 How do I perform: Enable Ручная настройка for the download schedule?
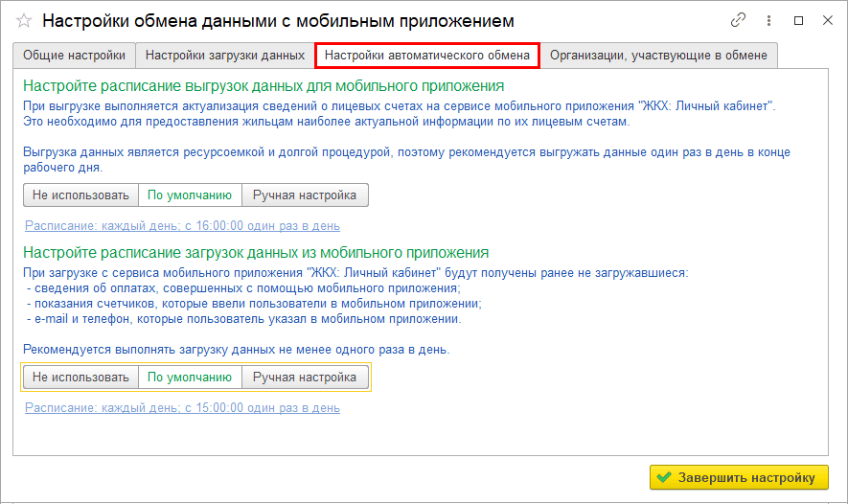click(x=304, y=377)
